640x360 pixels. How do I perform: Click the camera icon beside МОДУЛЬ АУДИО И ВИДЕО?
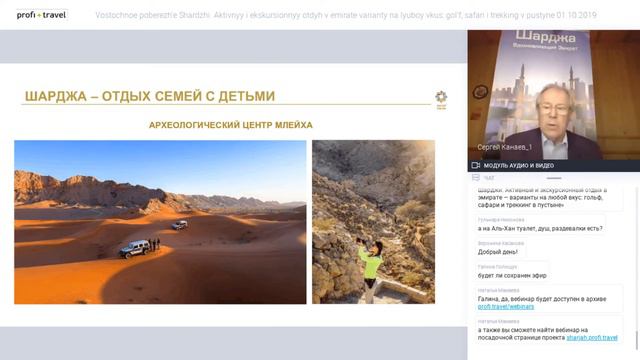[476, 165]
